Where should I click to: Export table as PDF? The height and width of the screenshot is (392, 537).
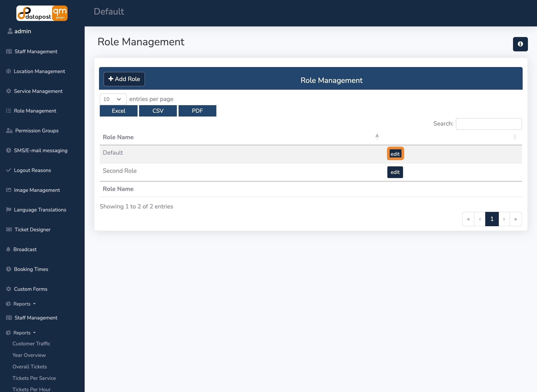point(197,111)
